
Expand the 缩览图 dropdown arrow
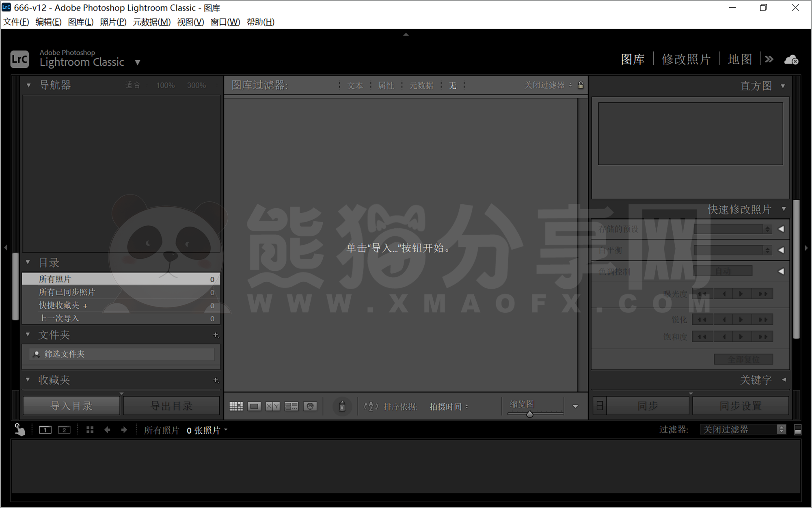(x=575, y=406)
